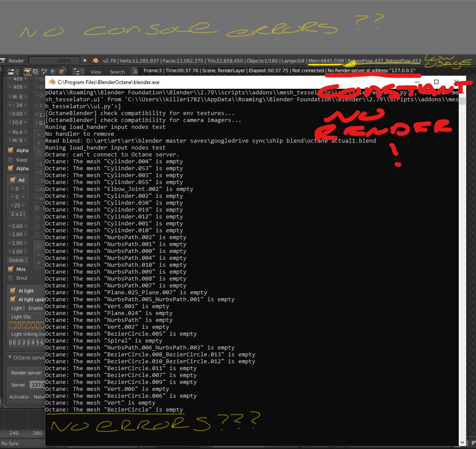Click the Activatio button
Viewport: 476px width, 449px height.
(19, 397)
